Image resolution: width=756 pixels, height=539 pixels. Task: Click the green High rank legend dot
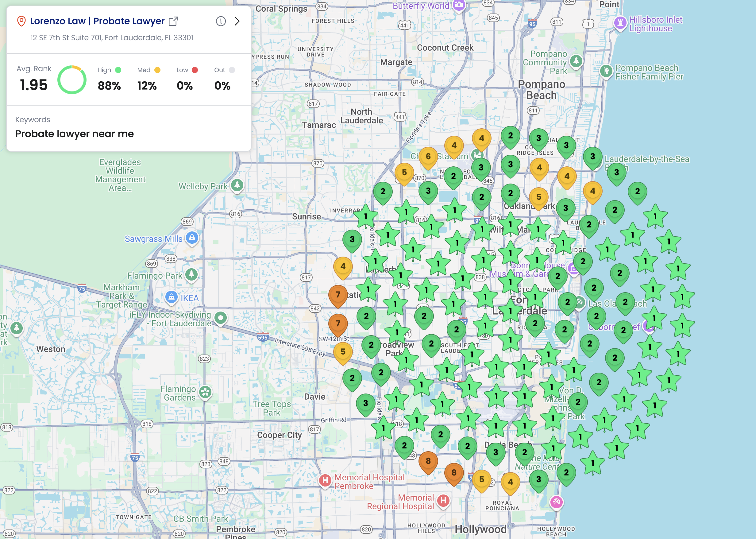(x=118, y=70)
